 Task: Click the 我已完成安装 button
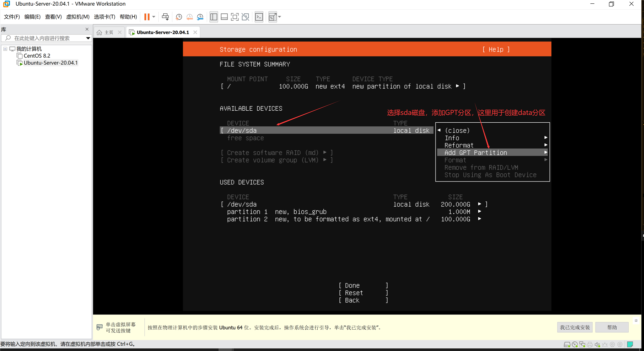pyautogui.click(x=575, y=327)
